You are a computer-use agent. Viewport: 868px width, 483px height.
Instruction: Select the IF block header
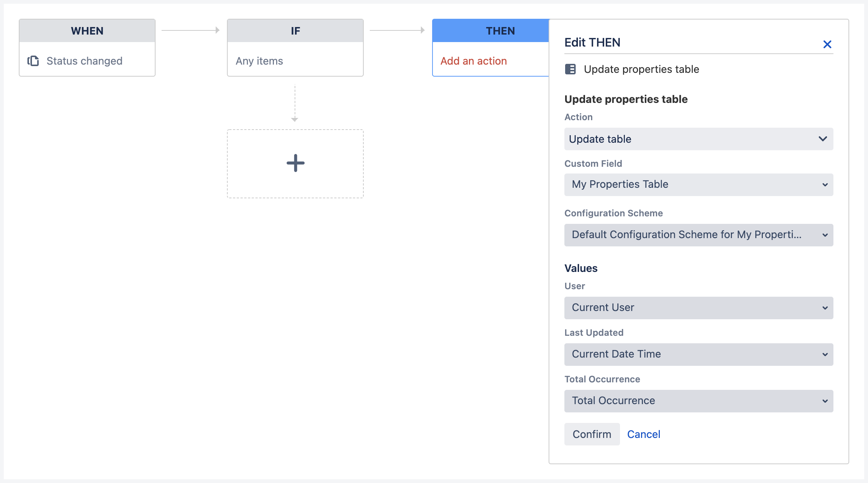pos(295,31)
